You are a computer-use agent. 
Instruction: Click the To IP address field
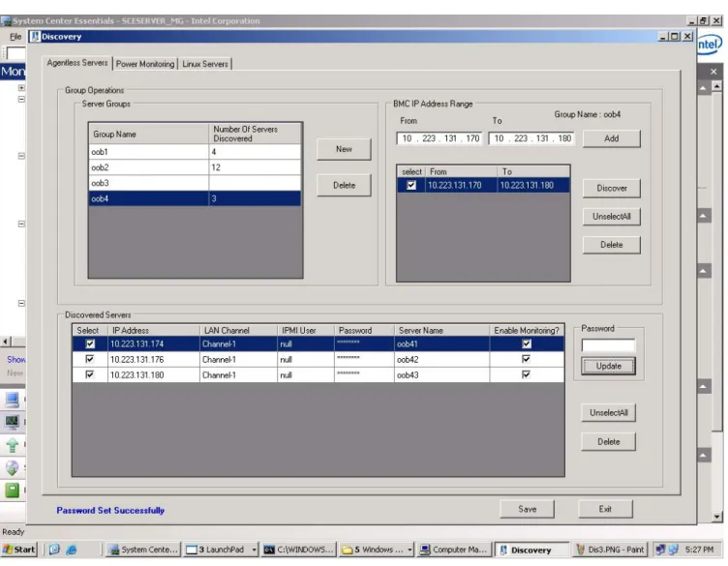531,138
